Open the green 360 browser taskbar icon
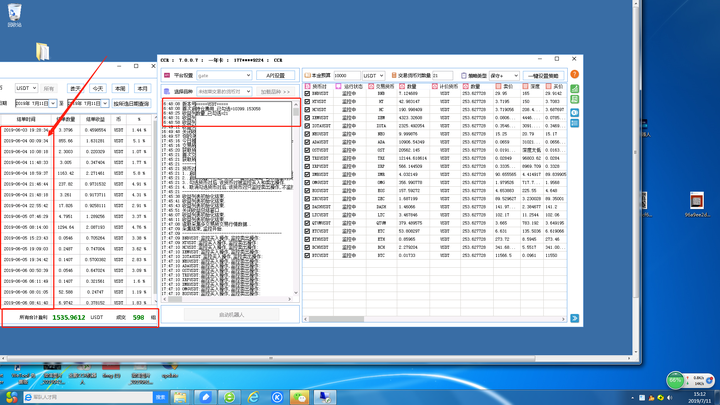The width and height of the screenshot is (720, 405). click(229, 397)
